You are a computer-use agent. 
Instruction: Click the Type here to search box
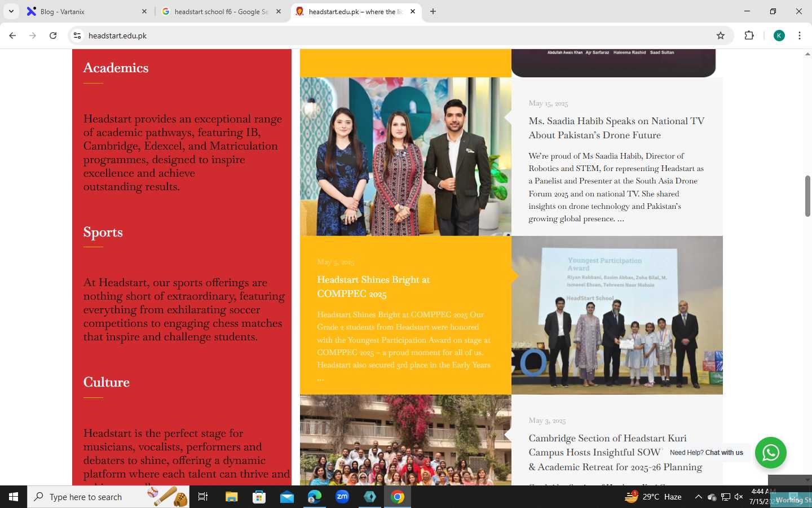tap(108, 497)
